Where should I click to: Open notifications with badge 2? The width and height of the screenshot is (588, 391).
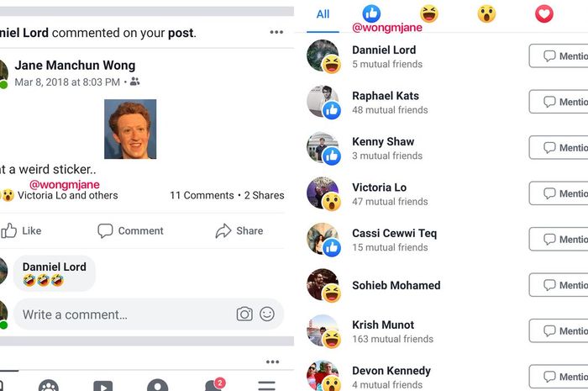(214, 384)
